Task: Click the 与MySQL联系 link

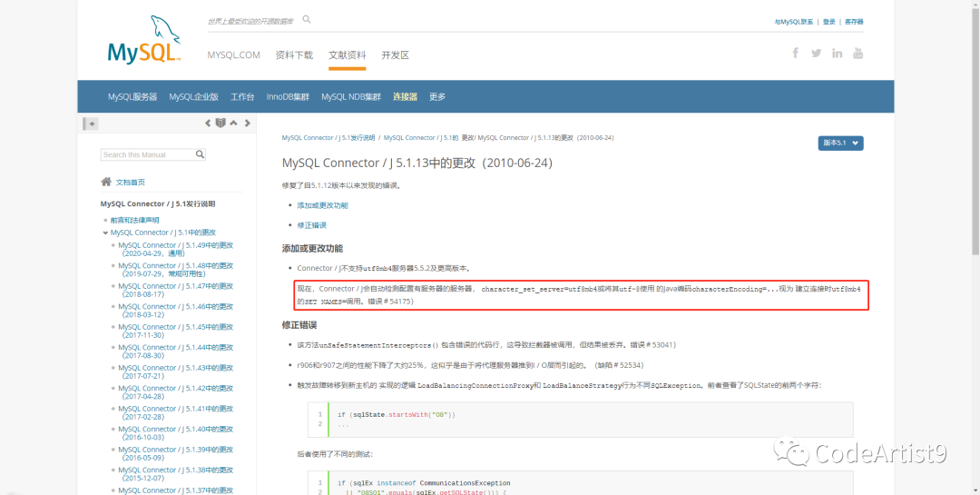Action: pyautogui.click(x=794, y=22)
